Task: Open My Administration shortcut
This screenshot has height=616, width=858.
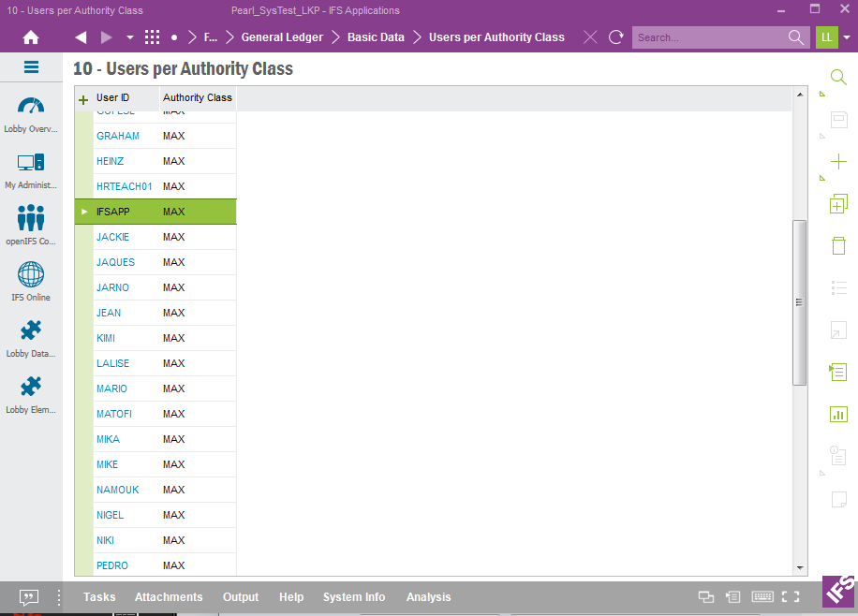Action: click(x=31, y=171)
